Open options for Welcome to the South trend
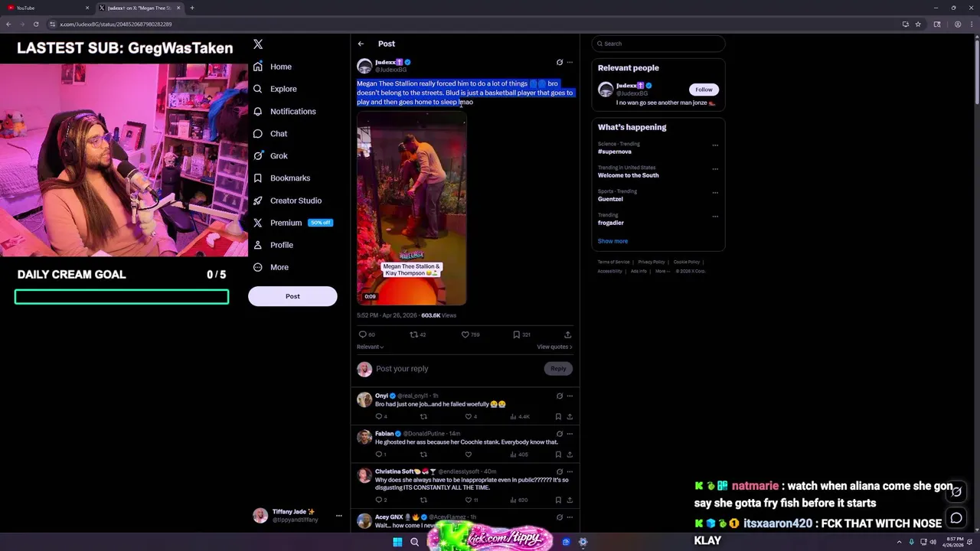The image size is (980, 551). 715,169
